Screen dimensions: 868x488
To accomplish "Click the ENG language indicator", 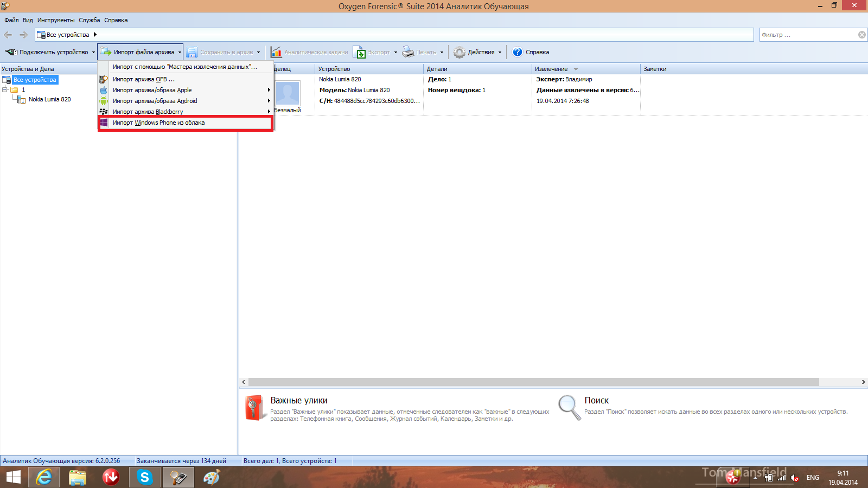I will pyautogui.click(x=813, y=478).
